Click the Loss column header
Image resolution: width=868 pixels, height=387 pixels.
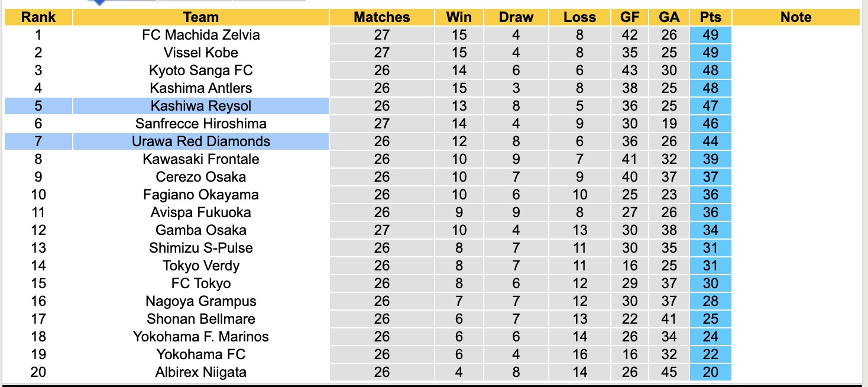[579, 17]
